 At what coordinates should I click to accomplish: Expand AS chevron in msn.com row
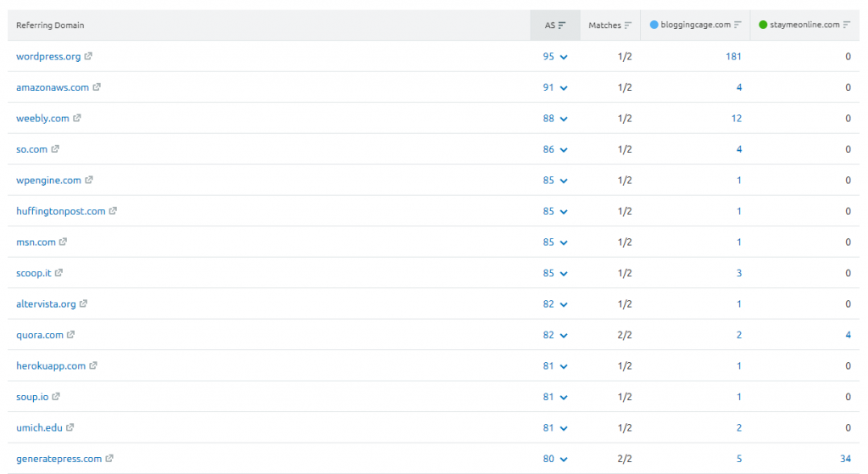(x=564, y=243)
